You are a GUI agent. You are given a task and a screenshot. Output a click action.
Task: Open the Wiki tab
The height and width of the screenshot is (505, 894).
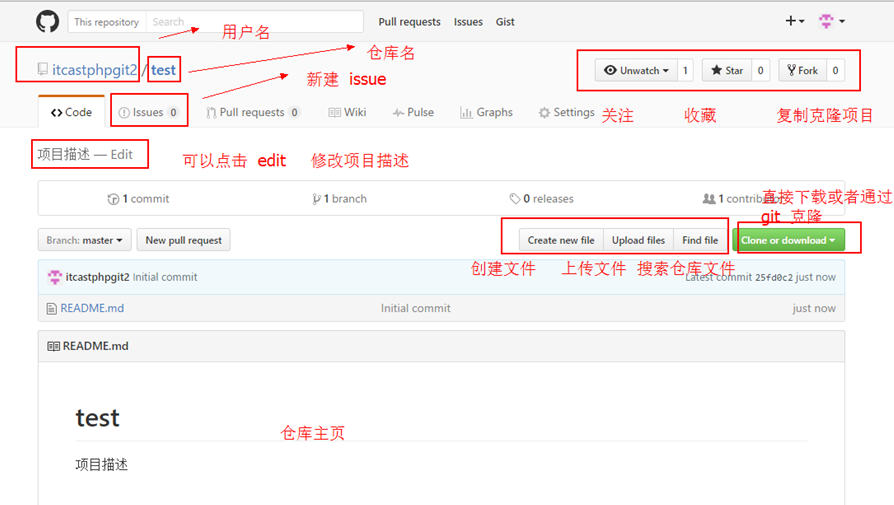pos(347,112)
